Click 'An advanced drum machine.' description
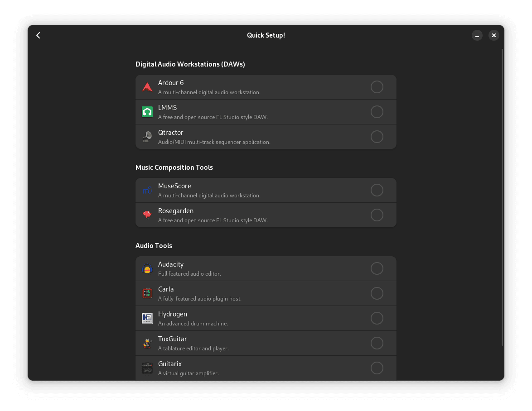Viewport: 532px width, 411px height. [193, 324]
